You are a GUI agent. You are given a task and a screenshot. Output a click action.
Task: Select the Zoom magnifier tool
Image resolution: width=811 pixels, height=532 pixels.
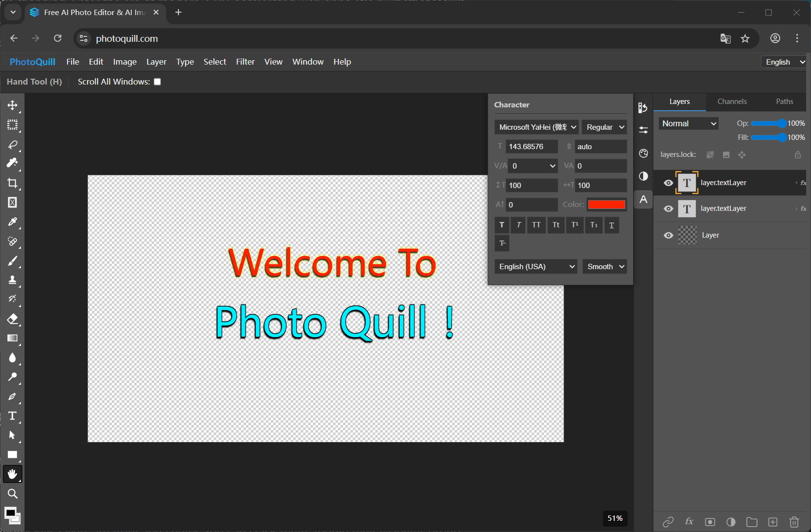[13, 494]
